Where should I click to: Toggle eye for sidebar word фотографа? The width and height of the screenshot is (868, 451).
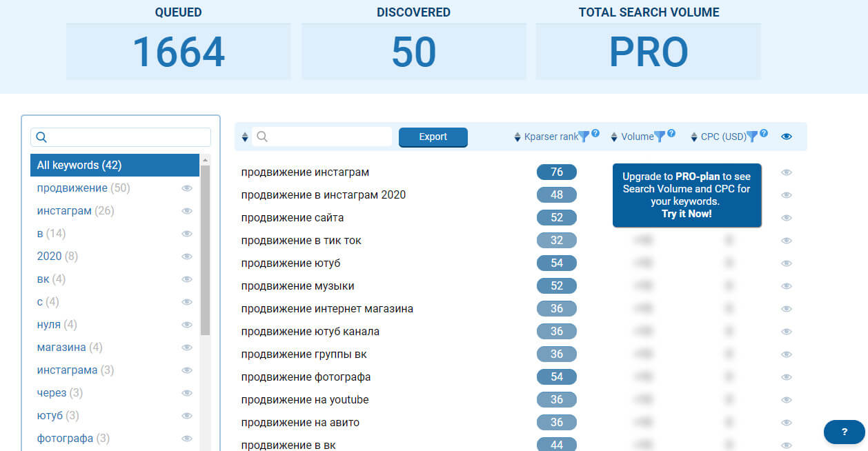pyautogui.click(x=186, y=439)
